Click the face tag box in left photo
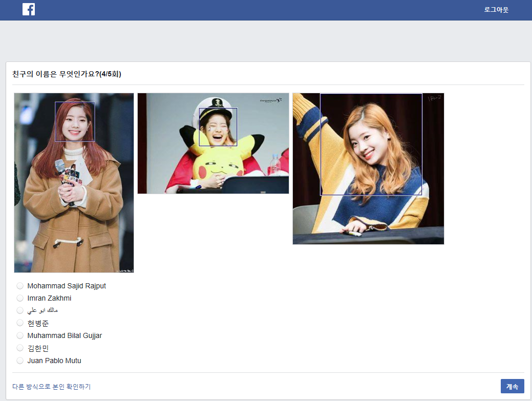Screen dimensions: 532x401 (x=75, y=121)
